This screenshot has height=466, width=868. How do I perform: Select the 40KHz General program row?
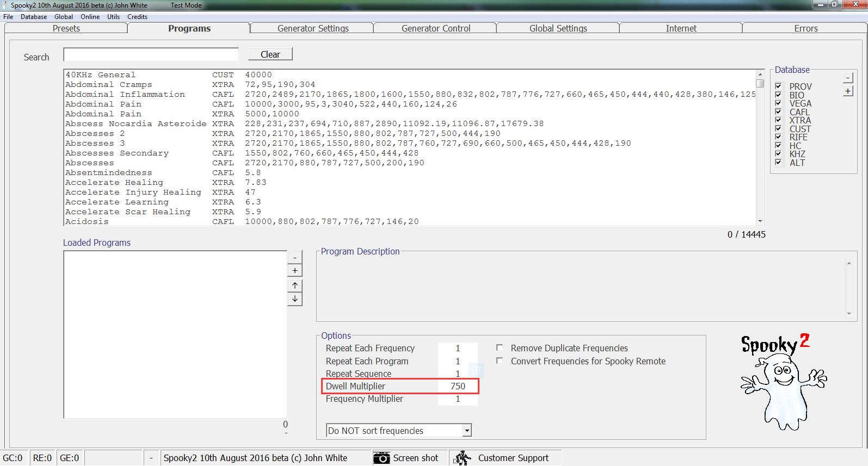pos(410,74)
